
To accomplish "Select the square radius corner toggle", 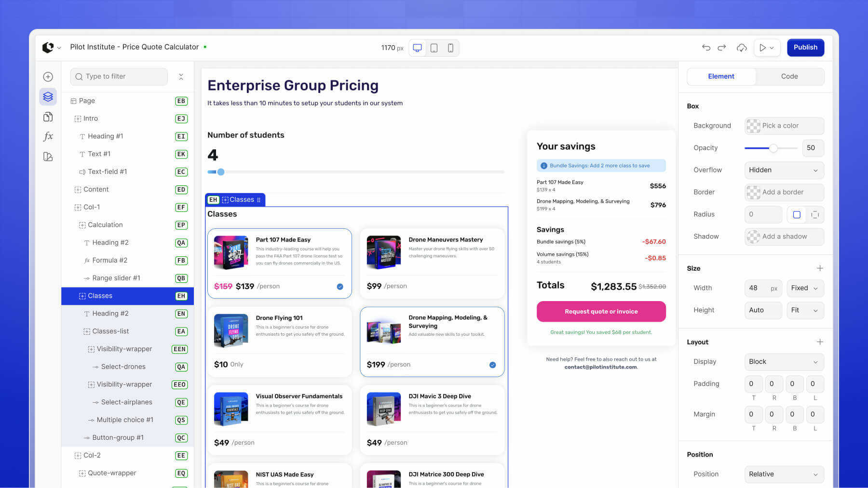I will point(797,215).
